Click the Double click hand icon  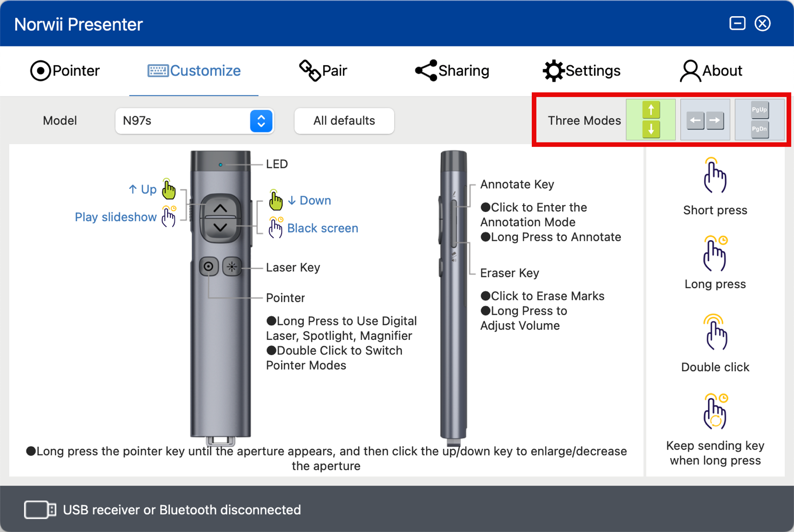click(x=715, y=332)
